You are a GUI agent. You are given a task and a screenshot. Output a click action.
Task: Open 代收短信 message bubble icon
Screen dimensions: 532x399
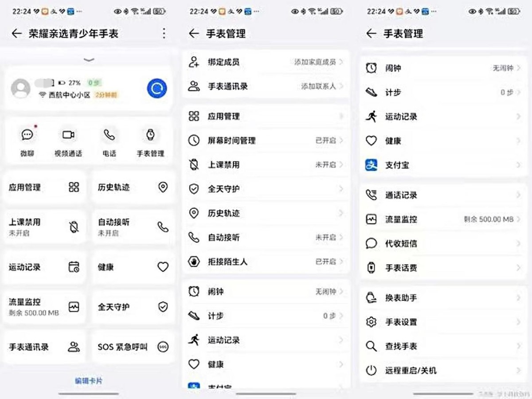(371, 243)
